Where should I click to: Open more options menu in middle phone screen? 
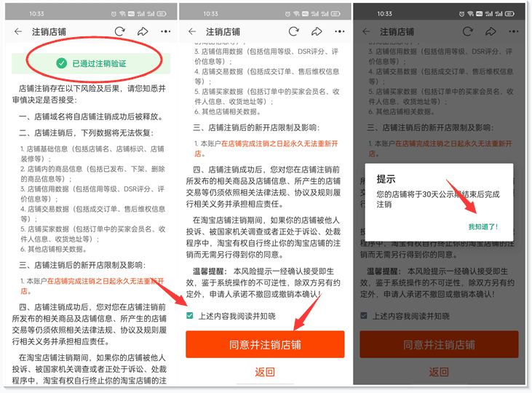(x=340, y=31)
